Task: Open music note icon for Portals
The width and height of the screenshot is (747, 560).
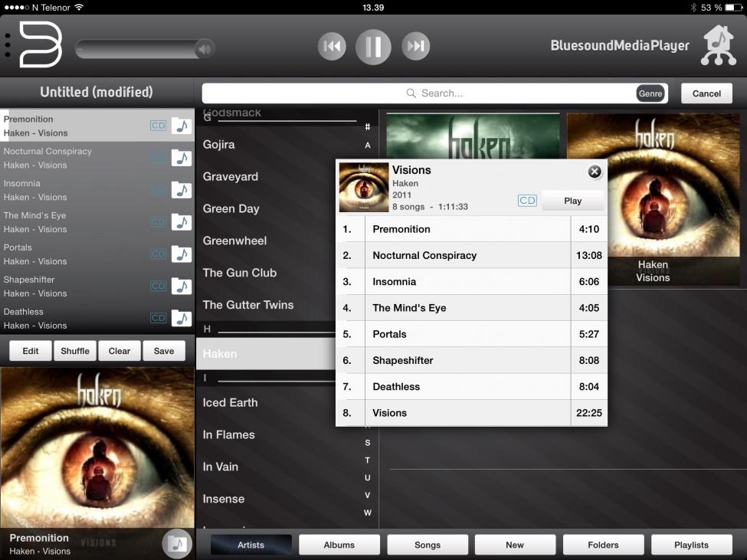Action: point(182,254)
